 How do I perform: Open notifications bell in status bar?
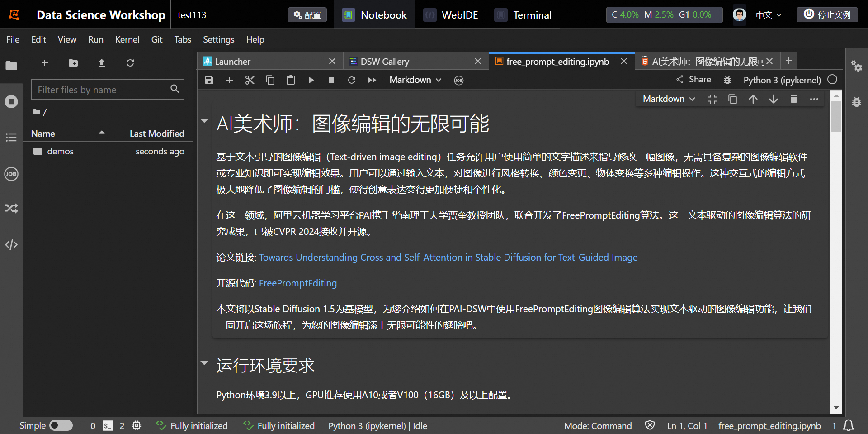click(849, 425)
